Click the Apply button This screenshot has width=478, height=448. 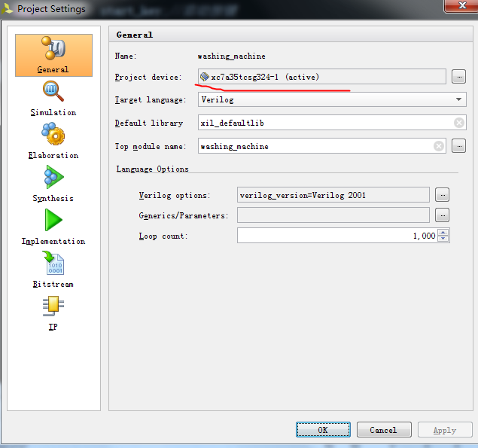(x=445, y=430)
